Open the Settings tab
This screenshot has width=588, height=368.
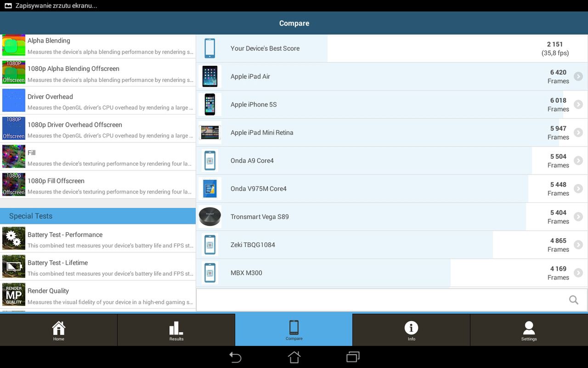529,330
